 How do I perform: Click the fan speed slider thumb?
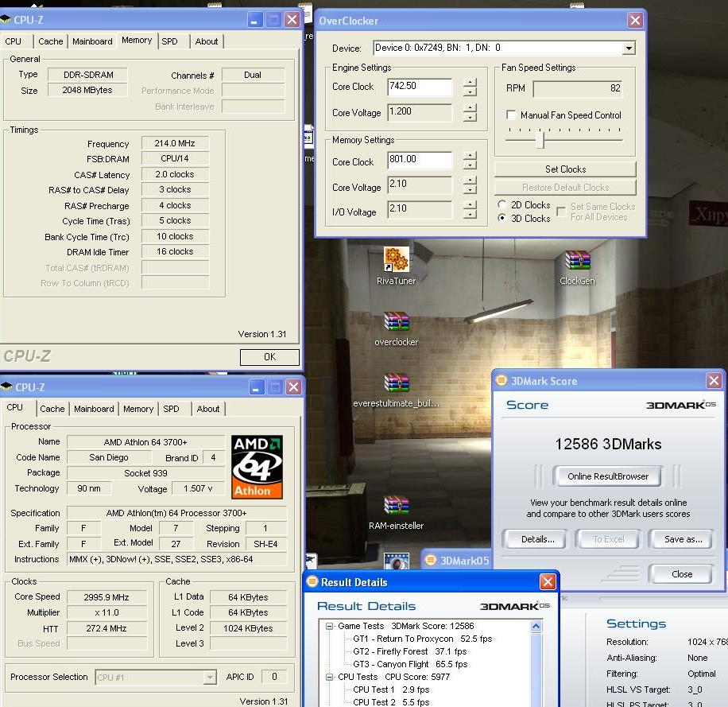pyautogui.click(x=540, y=139)
